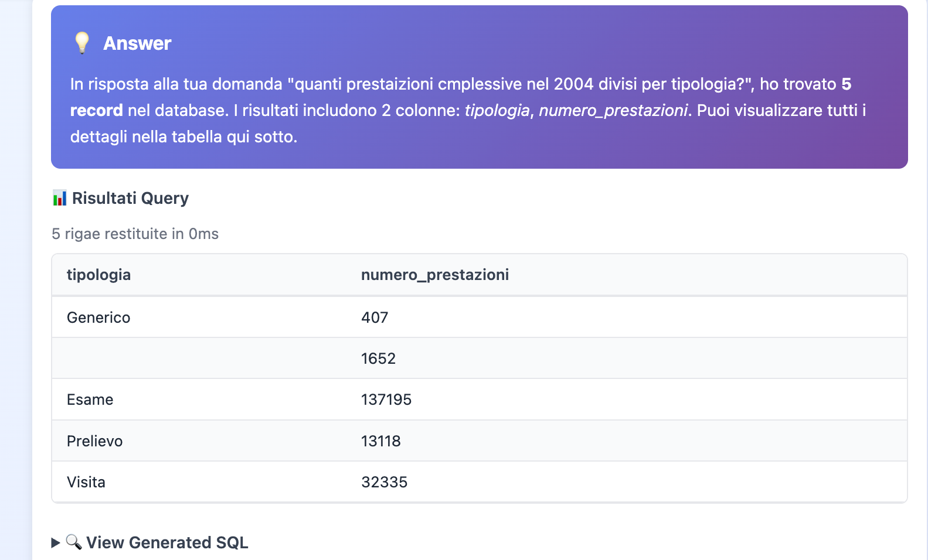The image size is (928, 560).
Task: Open the View Generated SQL label
Action: (x=167, y=543)
